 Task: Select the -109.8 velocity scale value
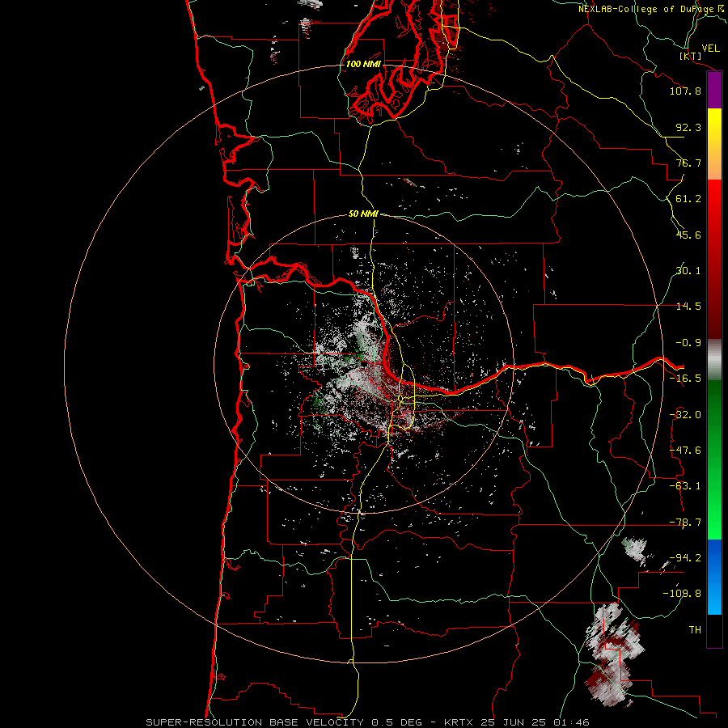click(x=683, y=594)
